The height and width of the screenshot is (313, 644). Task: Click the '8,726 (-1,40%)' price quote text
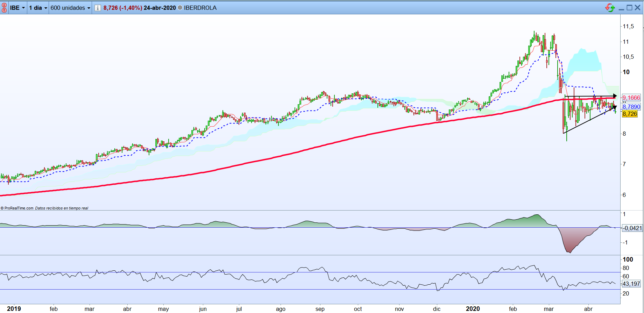[x=123, y=8]
